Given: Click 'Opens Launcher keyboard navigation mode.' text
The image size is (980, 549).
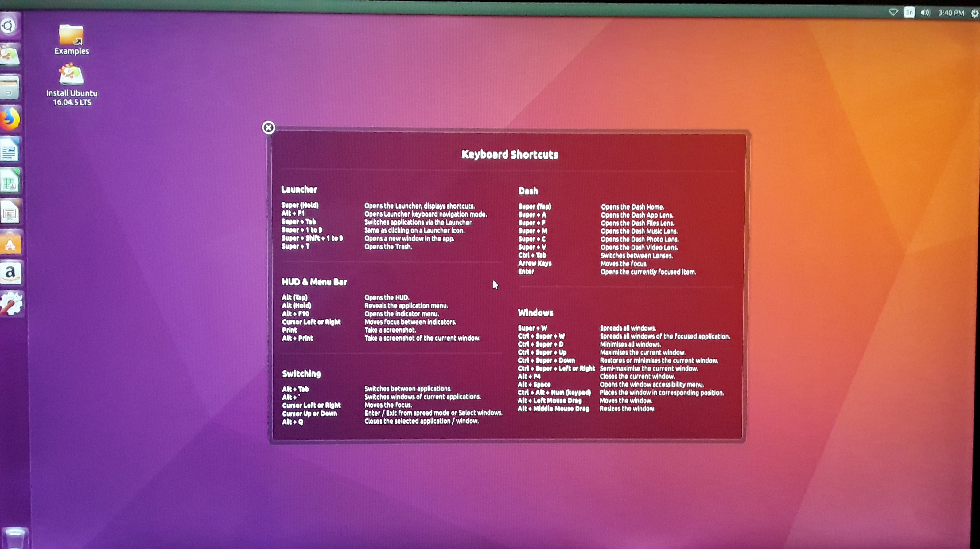Looking at the screenshot, I should tap(426, 214).
